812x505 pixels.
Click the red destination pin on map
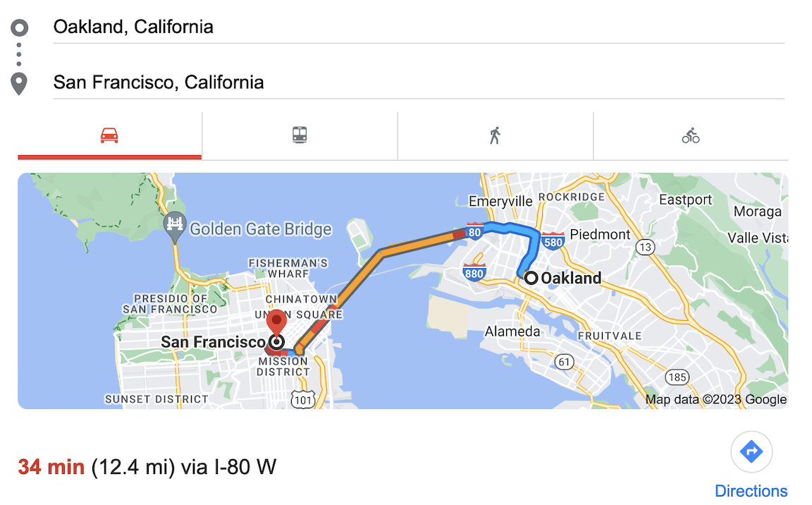pos(277,324)
